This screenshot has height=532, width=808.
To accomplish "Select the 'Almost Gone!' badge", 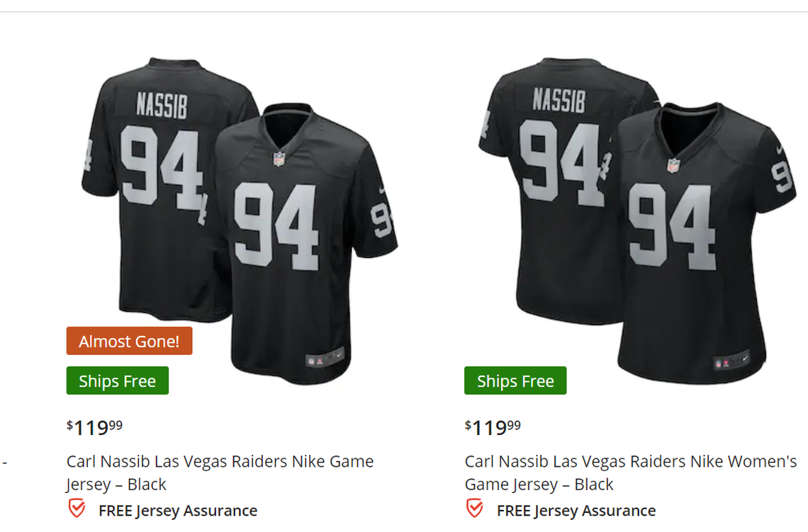I will point(129,341).
